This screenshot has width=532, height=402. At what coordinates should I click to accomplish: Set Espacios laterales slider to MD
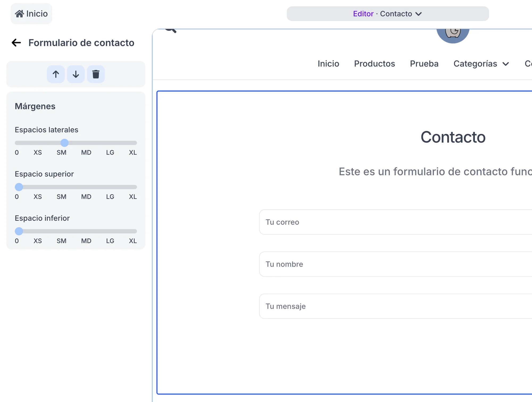[x=87, y=143]
